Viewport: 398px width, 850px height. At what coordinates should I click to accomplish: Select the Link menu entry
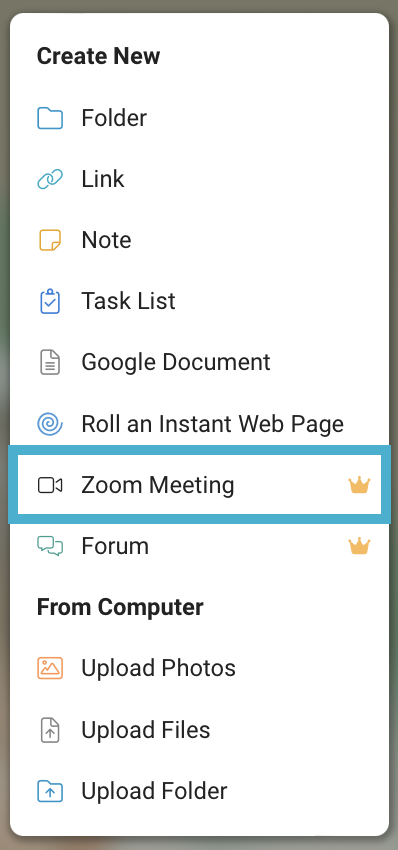199,179
